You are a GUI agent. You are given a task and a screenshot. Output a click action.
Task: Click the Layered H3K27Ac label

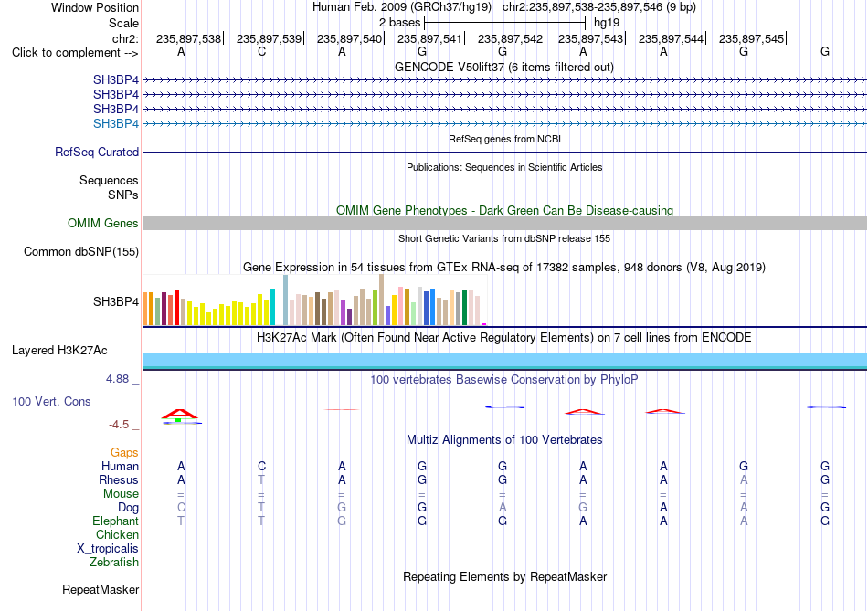(x=59, y=351)
